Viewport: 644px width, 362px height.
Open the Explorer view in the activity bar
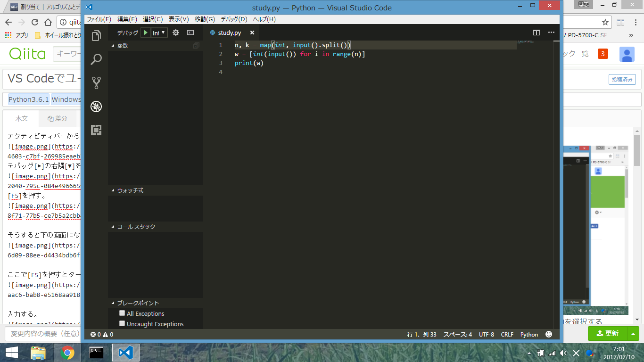(96, 35)
